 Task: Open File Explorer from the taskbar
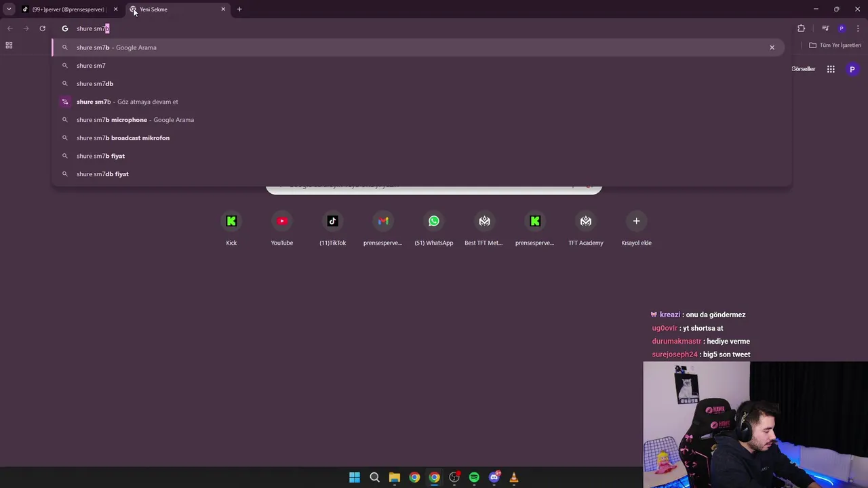[395, 477]
